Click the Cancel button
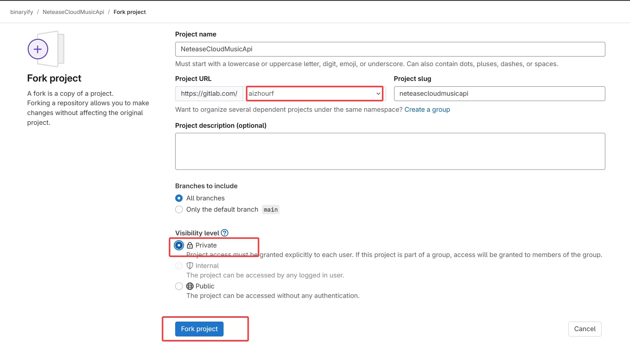Viewport: 630px width, 364px height. point(585,329)
